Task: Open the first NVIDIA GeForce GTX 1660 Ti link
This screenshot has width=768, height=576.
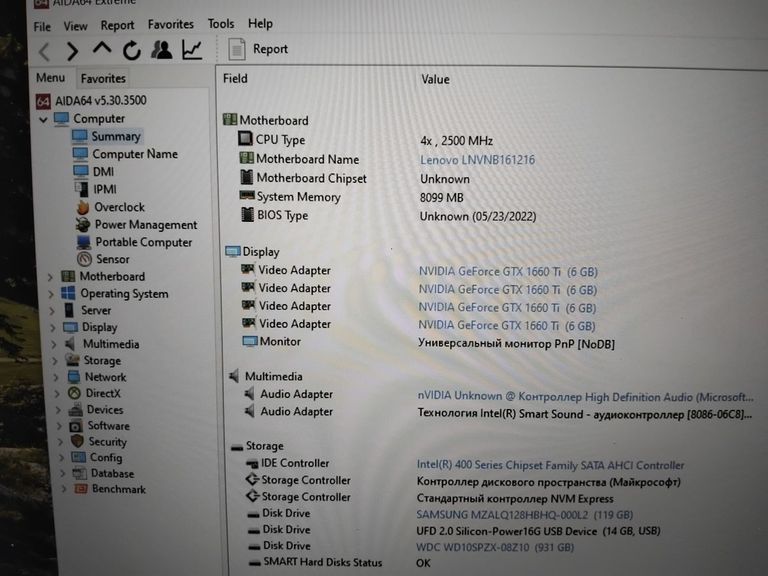Action: pyautogui.click(x=508, y=272)
